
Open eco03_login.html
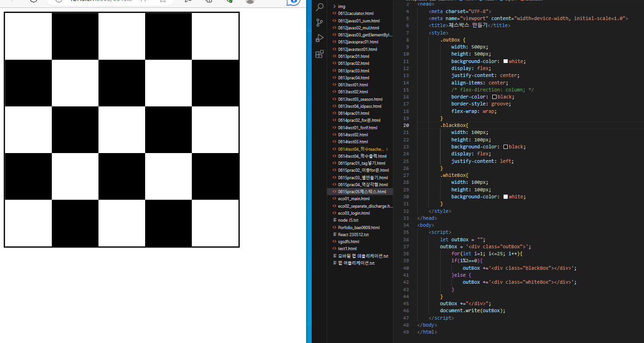tap(354, 213)
